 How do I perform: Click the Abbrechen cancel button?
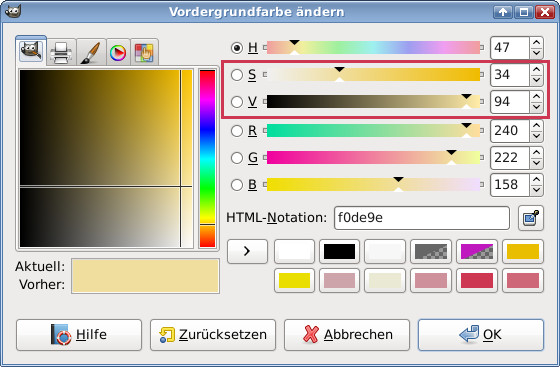pyautogui.click(x=347, y=335)
